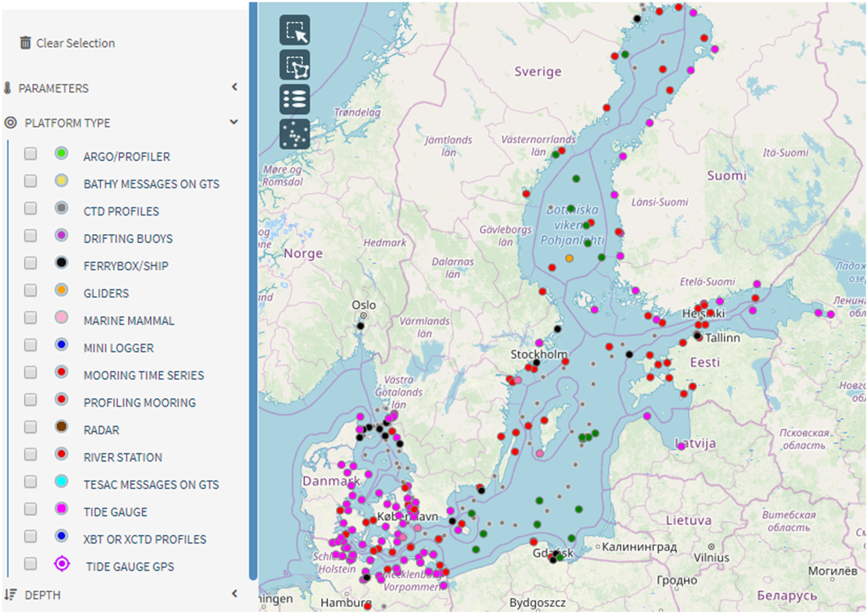Click the orange GLIDERS color swatch
The height and width of the screenshot is (614, 868).
click(x=61, y=290)
